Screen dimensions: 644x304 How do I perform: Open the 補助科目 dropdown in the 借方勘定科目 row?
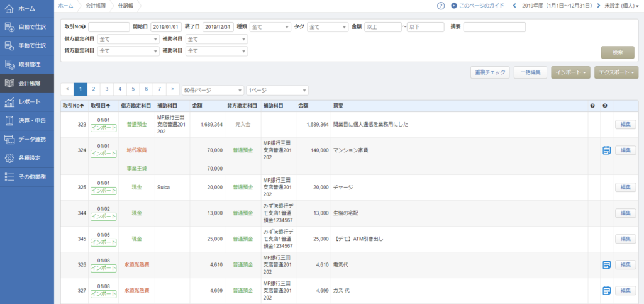(x=216, y=40)
